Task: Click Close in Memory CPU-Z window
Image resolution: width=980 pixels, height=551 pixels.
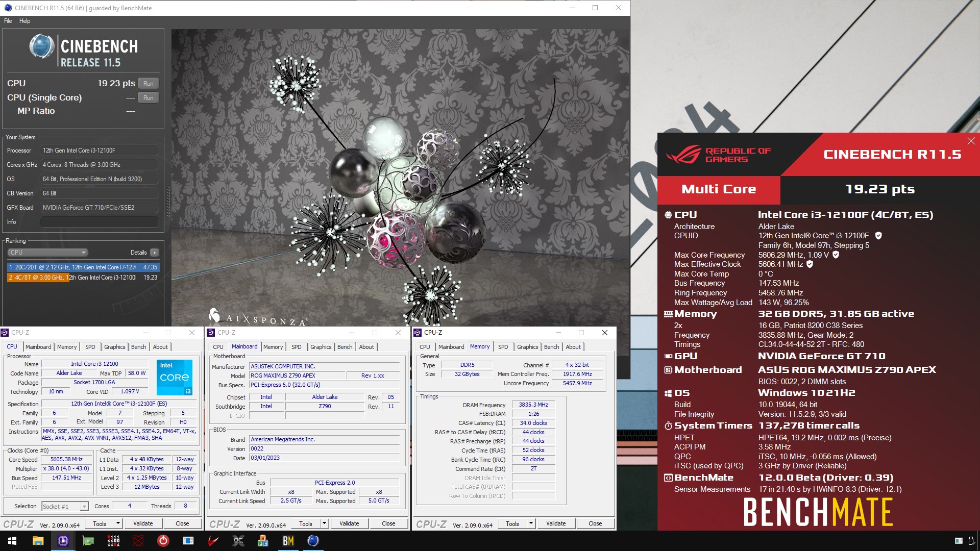Action: point(595,523)
